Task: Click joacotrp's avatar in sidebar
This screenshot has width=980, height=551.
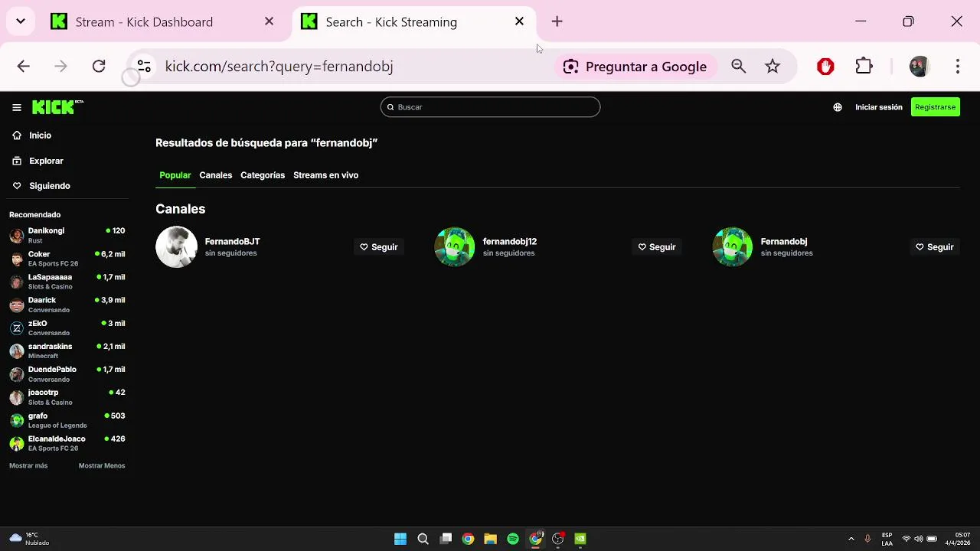Action: coord(17,397)
